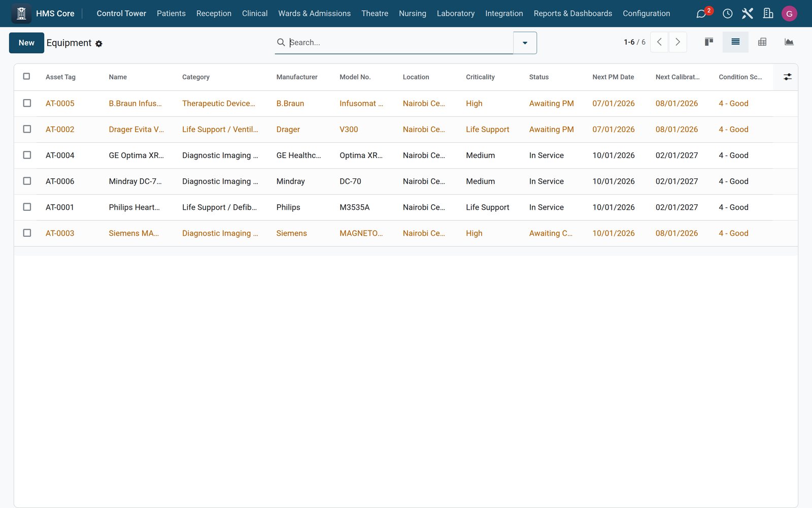This screenshot has height=508, width=812.
Task: Sort by Criticality column header
Action: pyautogui.click(x=480, y=77)
